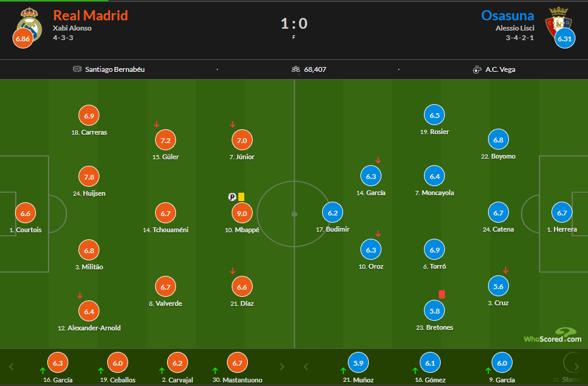Click the stadium icon beside Santiago Bernabéu
588x386 pixels.
pos(77,69)
